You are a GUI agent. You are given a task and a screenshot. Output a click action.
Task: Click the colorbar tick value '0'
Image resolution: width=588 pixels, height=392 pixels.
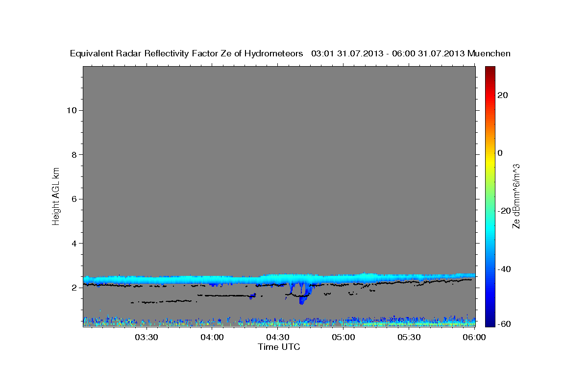tap(500, 153)
